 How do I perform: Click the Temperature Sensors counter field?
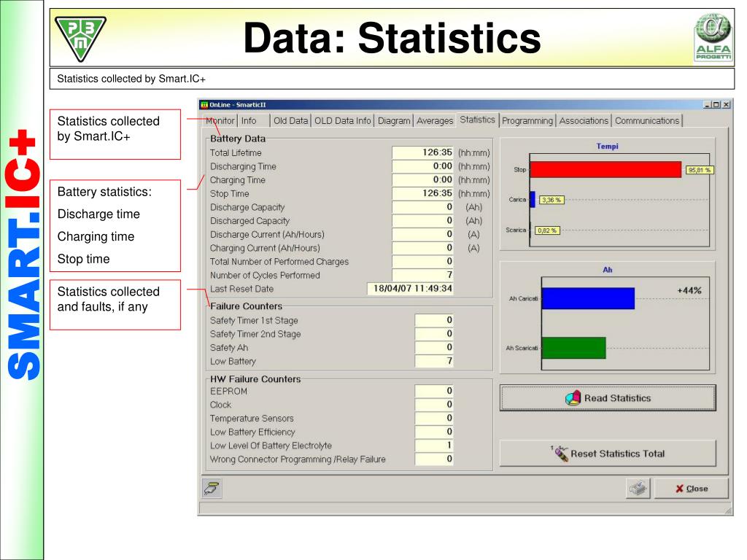pyautogui.click(x=434, y=418)
